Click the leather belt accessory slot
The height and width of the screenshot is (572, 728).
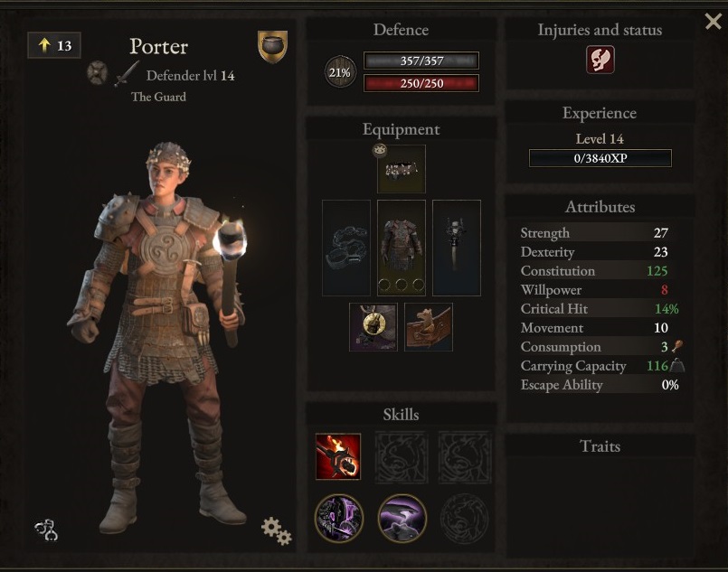(x=429, y=327)
